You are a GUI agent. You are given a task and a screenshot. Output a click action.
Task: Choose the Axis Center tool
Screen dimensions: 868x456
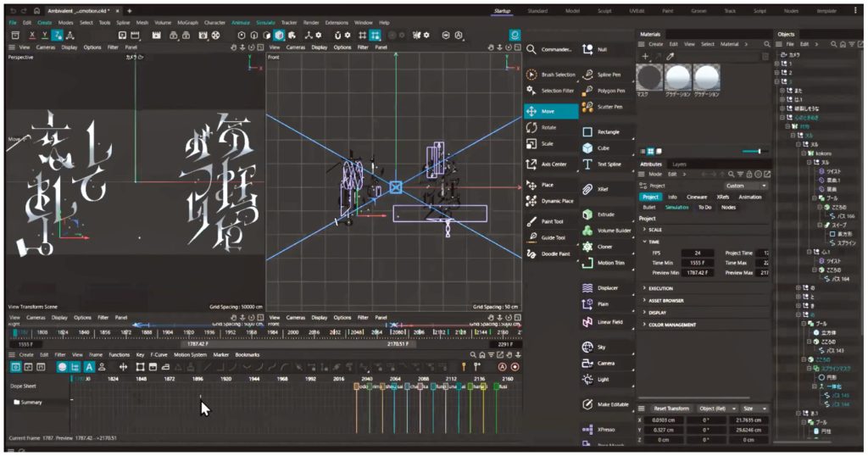tap(551, 164)
